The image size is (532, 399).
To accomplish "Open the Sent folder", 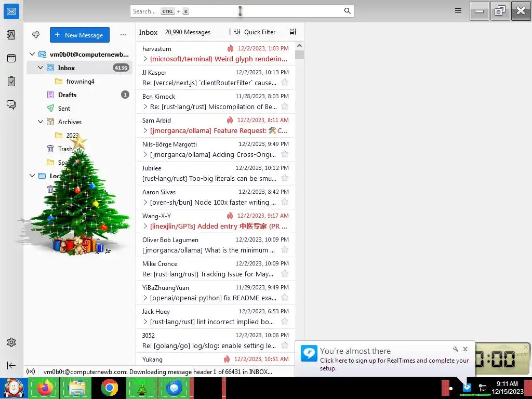I will point(79,108).
